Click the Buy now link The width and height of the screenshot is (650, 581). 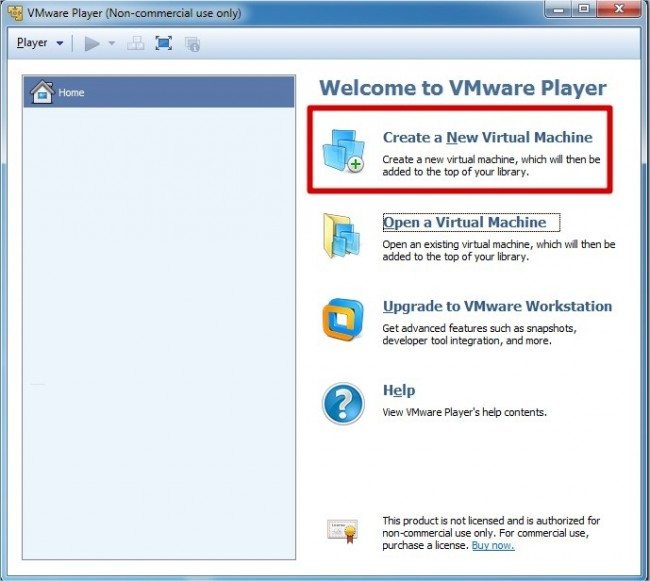[x=493, y=545]
